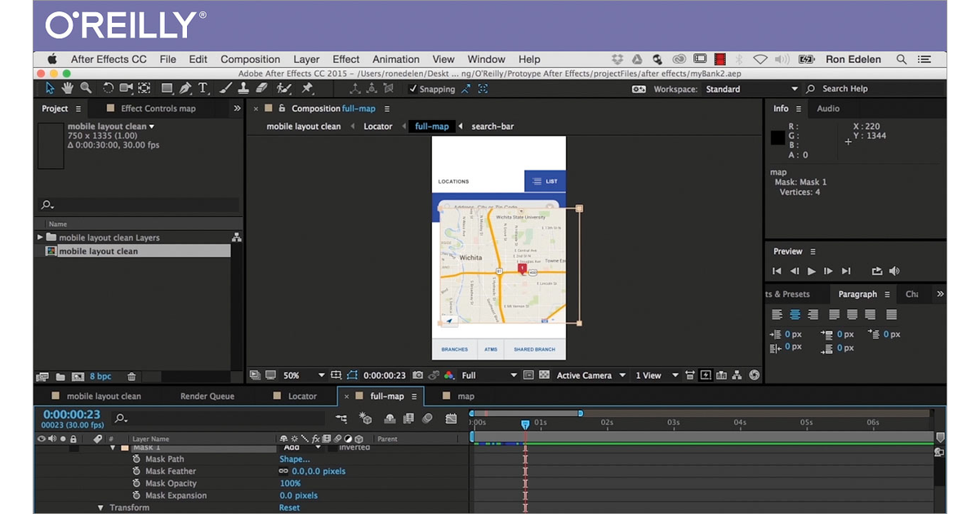
Task: Click the Draft 3D icon in timeline
Action: click(x=366, y=419)
